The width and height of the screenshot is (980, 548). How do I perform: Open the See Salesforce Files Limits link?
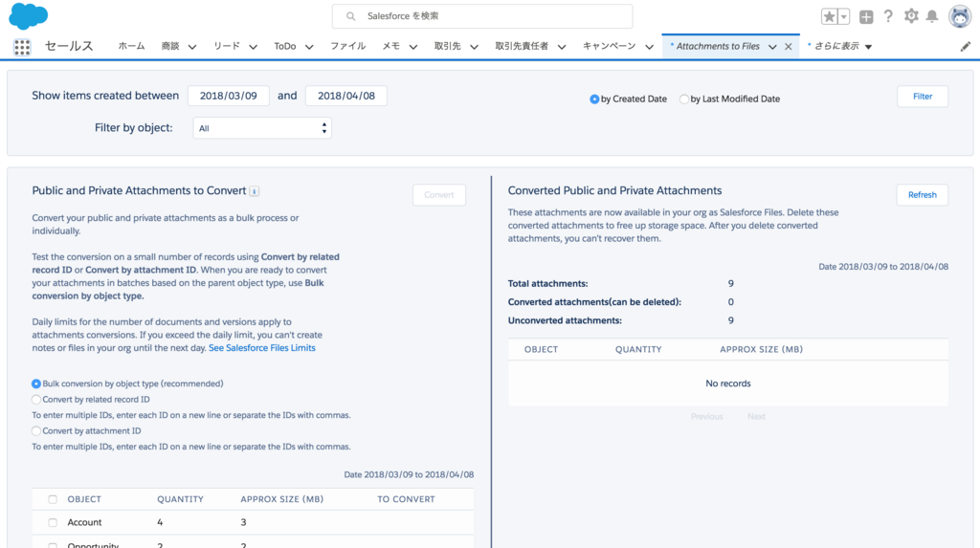tap(262, 348)
